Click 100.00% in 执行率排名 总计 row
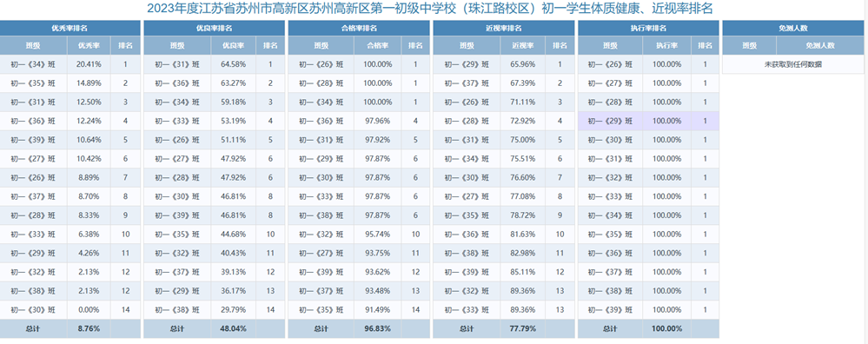 tap(667, 328)
